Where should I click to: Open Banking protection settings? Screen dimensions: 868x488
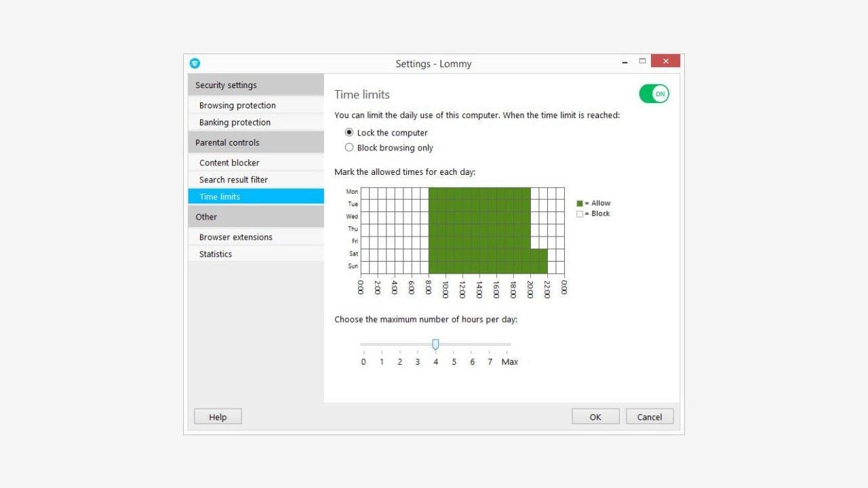point(233,122)
